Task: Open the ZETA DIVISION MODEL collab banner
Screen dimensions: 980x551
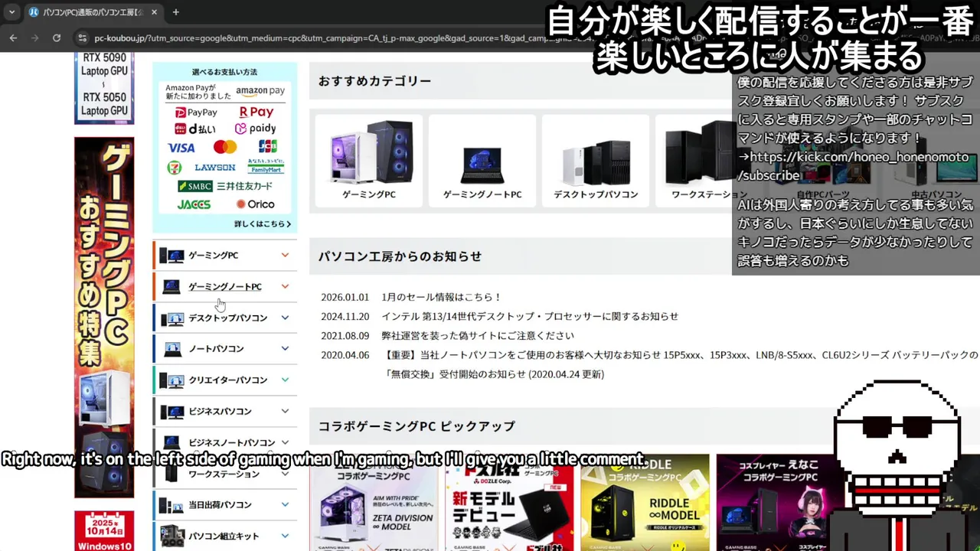Action: pyautogui.click(x=374, y=503)
